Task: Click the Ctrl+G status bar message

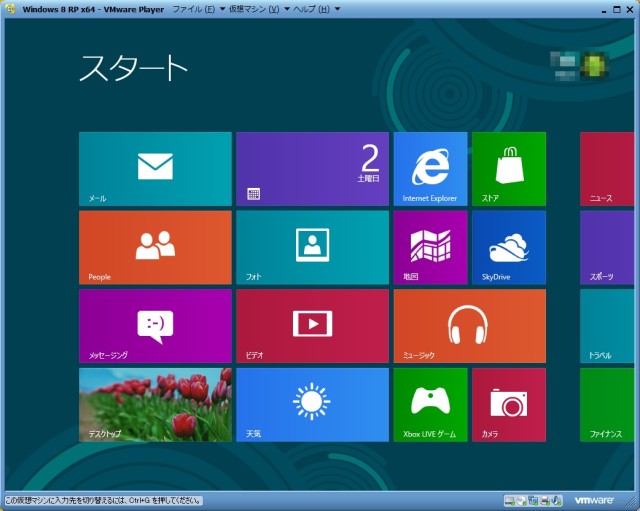Action: (103, 500)
